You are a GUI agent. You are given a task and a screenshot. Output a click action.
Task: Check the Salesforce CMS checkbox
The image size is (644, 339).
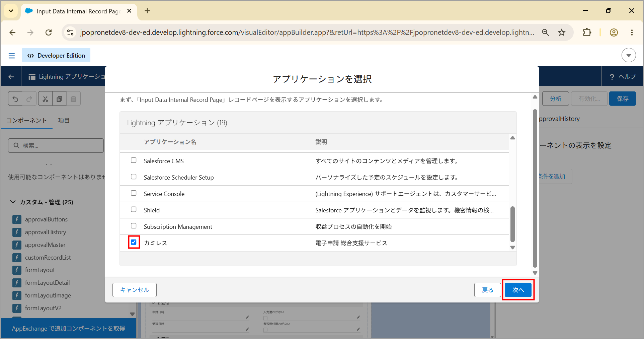click(x=134, y=160)
